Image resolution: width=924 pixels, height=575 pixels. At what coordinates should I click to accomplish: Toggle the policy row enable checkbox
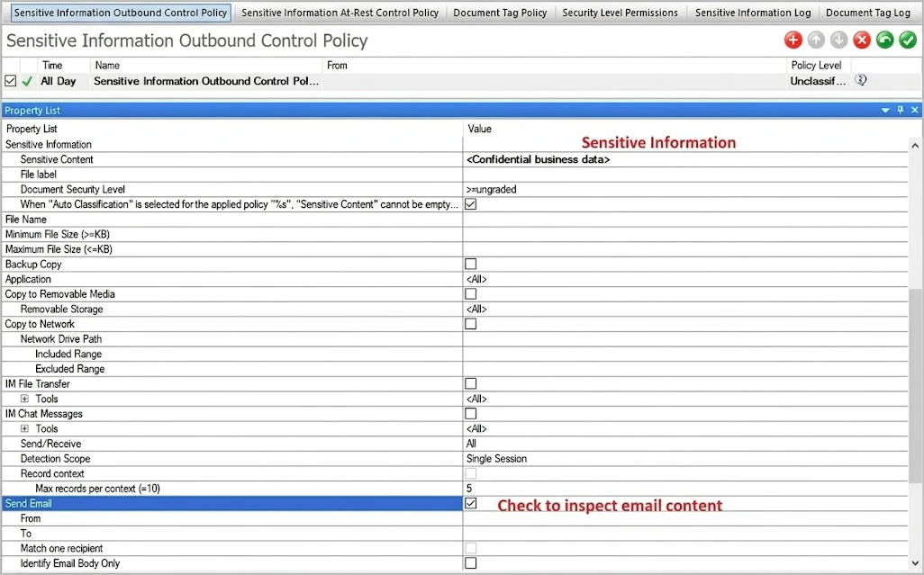click(x=10, y=81)
